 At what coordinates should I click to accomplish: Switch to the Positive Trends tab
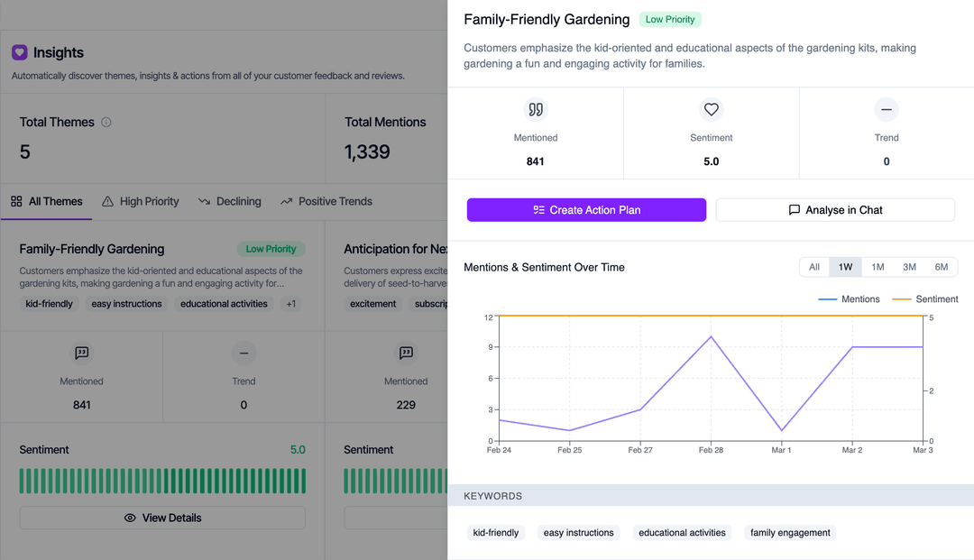(326, 202)
